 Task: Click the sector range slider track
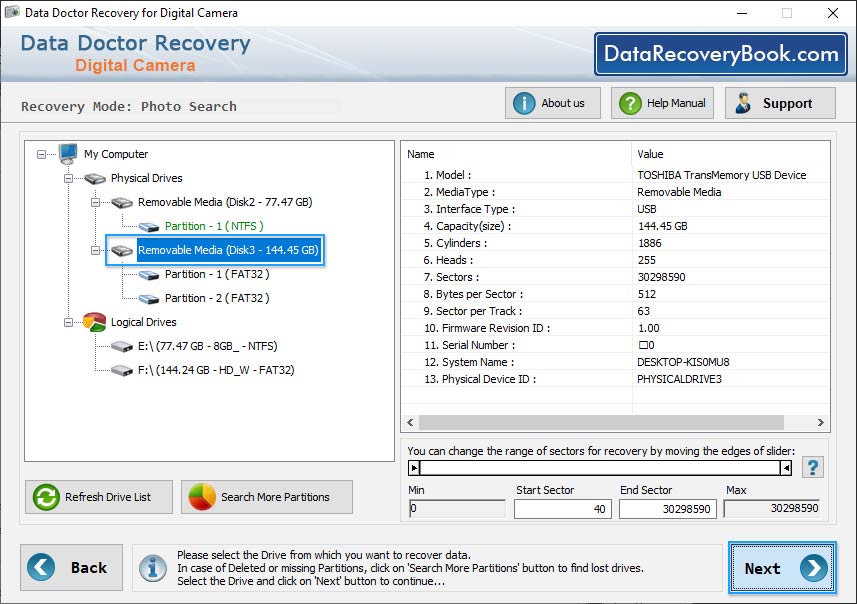coord(600,466)
